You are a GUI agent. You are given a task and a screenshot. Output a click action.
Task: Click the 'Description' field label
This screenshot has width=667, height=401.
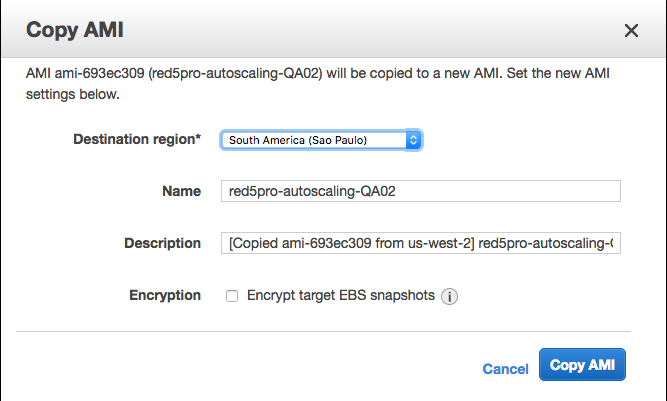tap(162, 243)
